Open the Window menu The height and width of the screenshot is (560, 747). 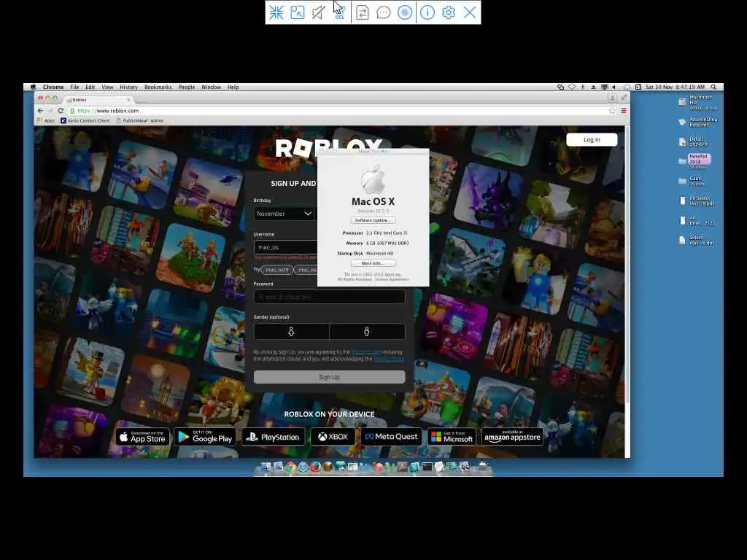pos(211,87)
